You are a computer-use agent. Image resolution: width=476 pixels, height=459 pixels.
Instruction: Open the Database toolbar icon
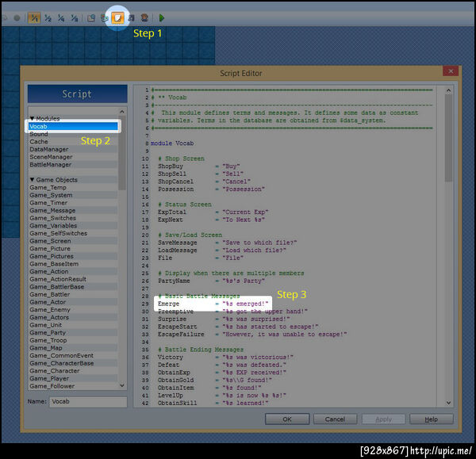(x=90, y=18)
